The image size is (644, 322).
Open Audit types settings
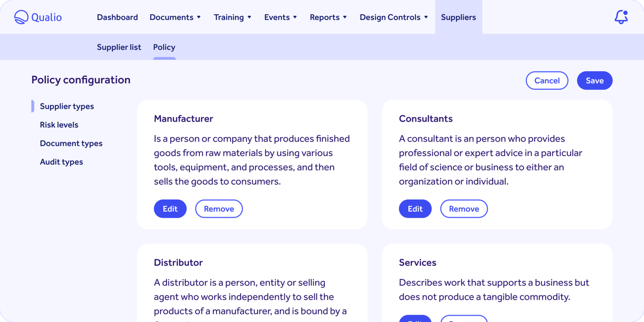click(61, 161)
